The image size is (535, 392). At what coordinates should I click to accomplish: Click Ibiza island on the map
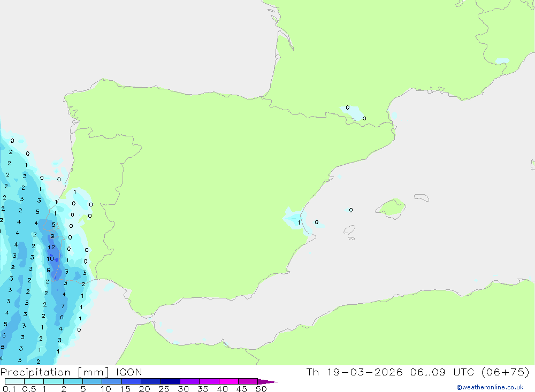pyautogui.click(x=349, y=229)
